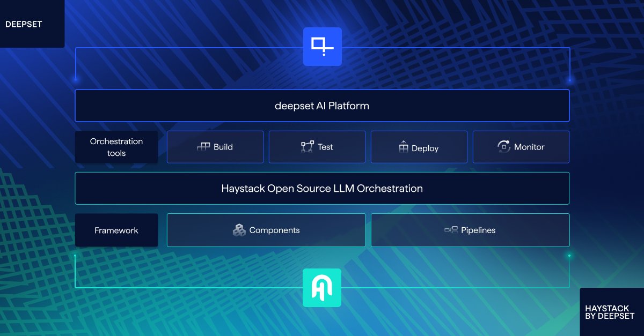Click the deepset AI Platform banner
644x336 pixels.
pos(322,106)
